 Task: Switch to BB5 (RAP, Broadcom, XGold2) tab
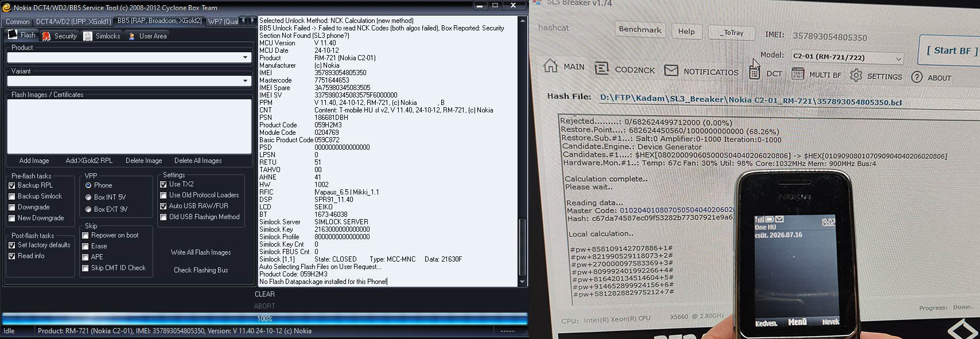(160, 21)
